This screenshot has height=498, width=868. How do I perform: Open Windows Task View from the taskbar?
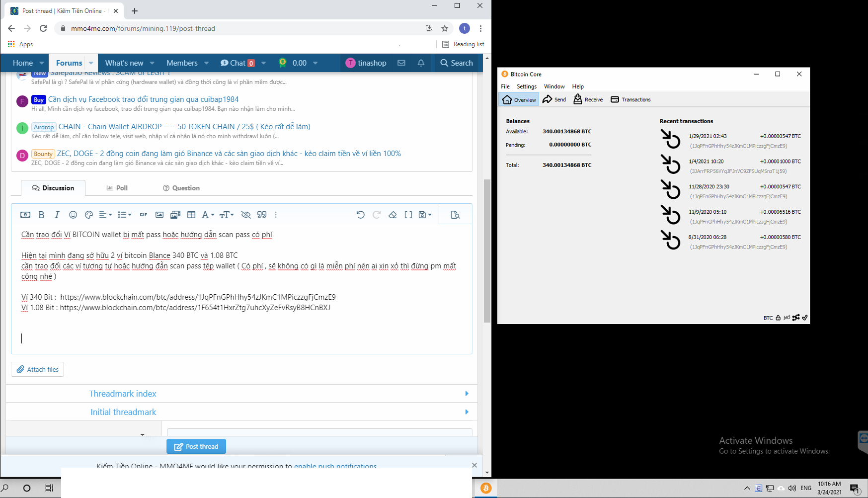tap(49, 488)
